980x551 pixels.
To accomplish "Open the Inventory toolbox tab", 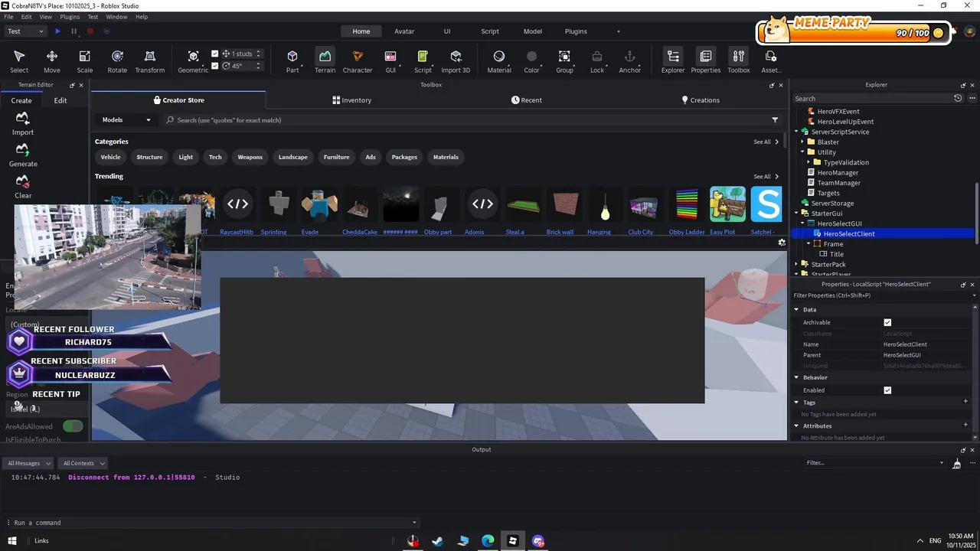I will click(352, 100).
